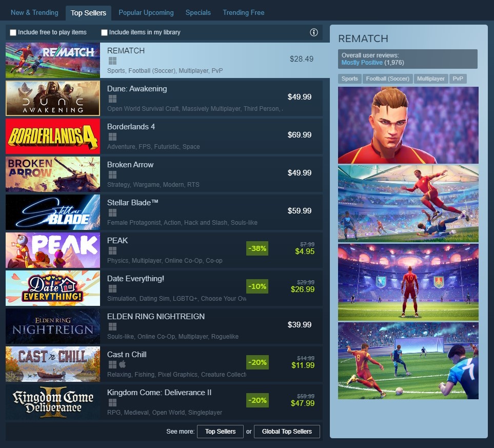Click the Top Sellers see-more button

[220, 431]
